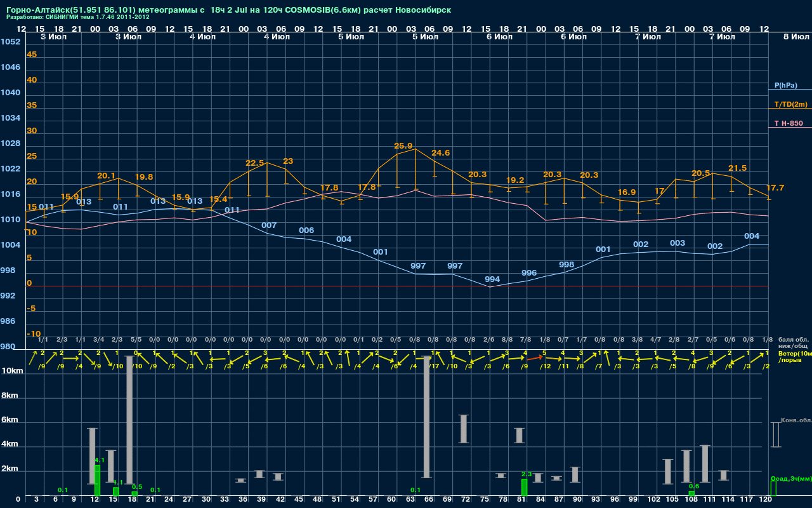This screenshot has width=812, height=508.
Task: Click the pressure label 006
Action: pos(306,231)
